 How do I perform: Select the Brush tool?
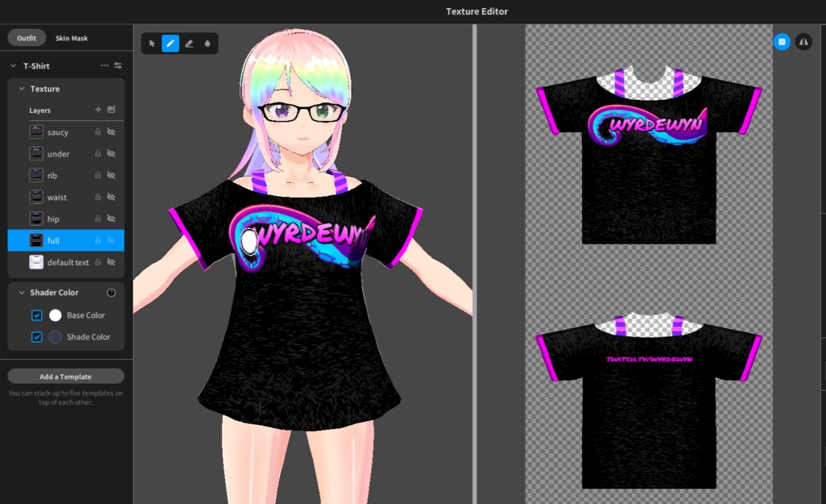tap(169, 43)
